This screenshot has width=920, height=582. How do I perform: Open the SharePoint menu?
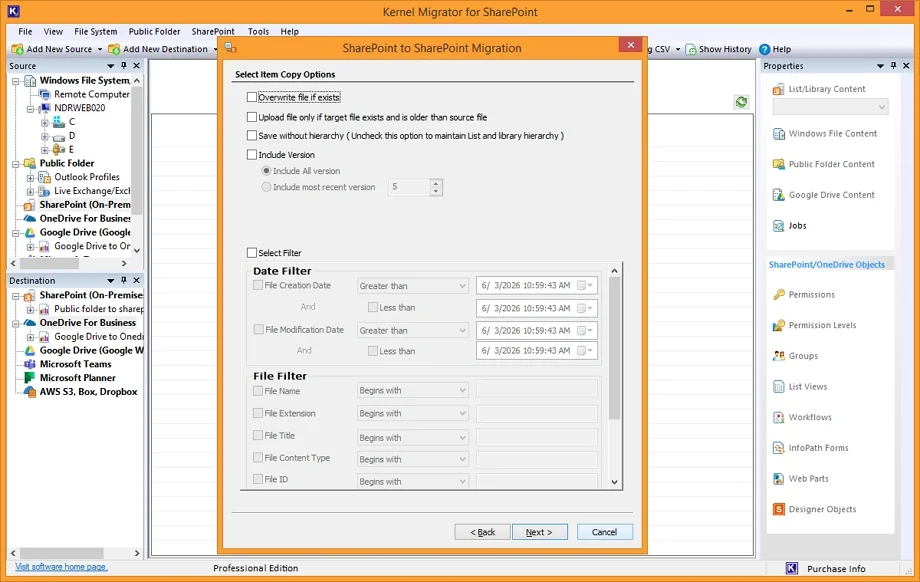213,32
